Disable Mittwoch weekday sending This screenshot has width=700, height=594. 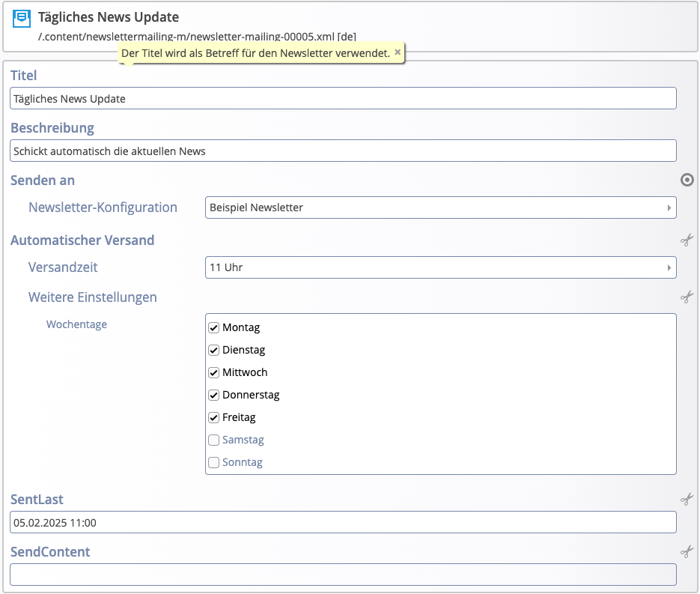coord(213,373)
